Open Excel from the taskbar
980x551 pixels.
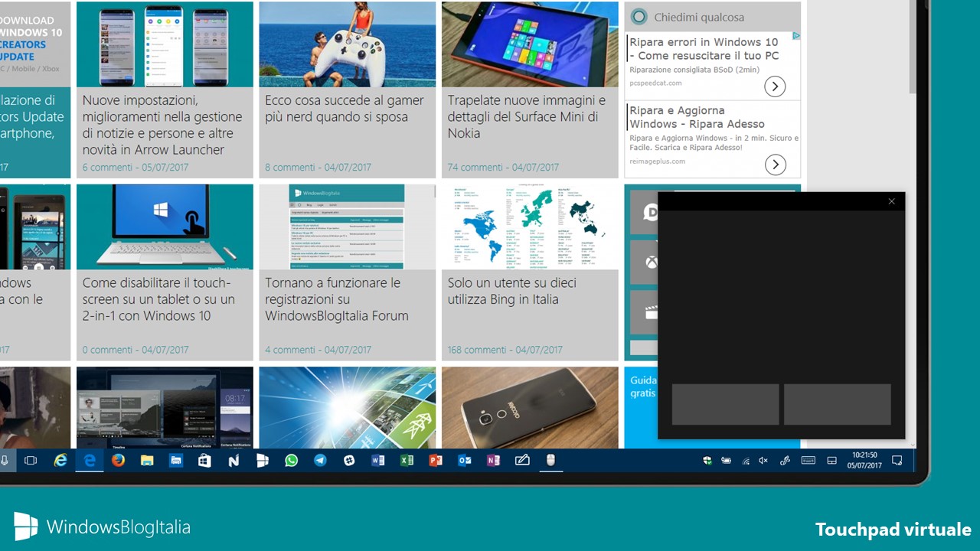tap(407, 461)
